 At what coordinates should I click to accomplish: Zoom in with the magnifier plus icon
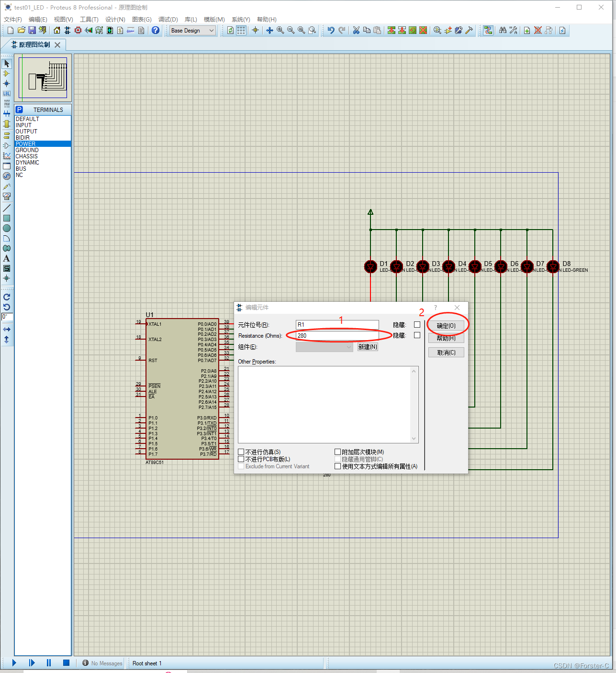click(280, 30)
